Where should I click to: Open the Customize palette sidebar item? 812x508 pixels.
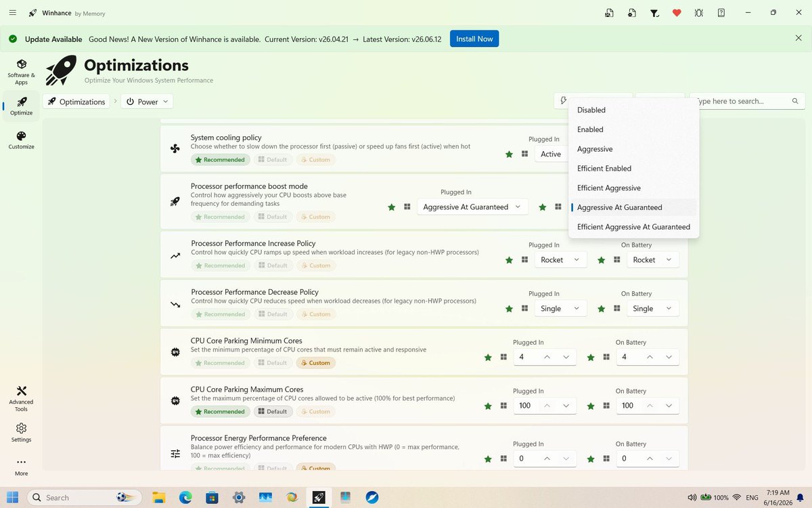coord(21,140)
